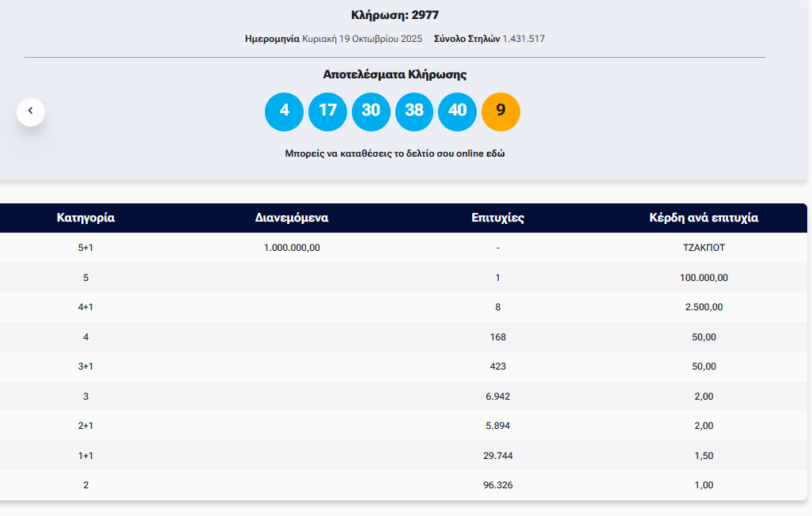Select the blue ball numbered 17
The height and width of the screenshot is (516, 812).
click(x=327, y=112)
